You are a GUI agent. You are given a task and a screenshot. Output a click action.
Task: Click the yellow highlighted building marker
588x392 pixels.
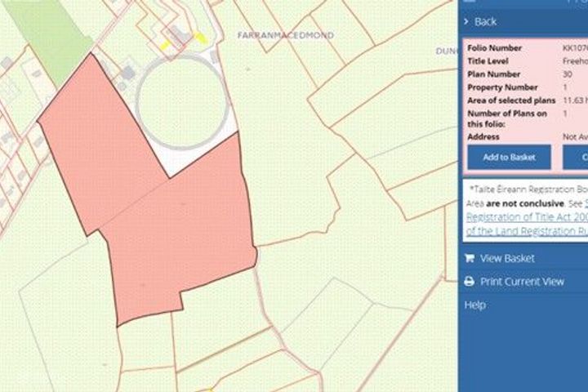click(198, 38)
